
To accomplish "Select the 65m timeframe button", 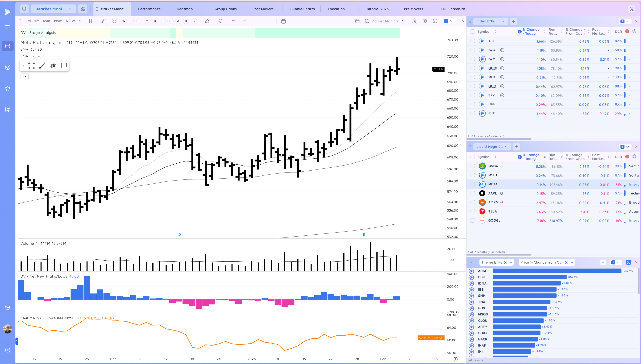I will click(x=46, y=21).
